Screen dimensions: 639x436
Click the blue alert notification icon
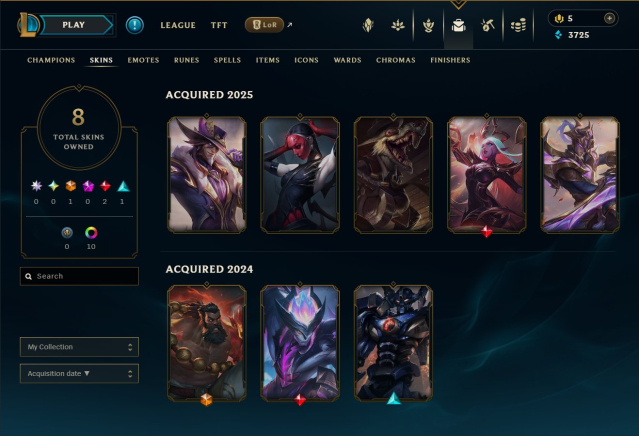[x=134, y=25]
